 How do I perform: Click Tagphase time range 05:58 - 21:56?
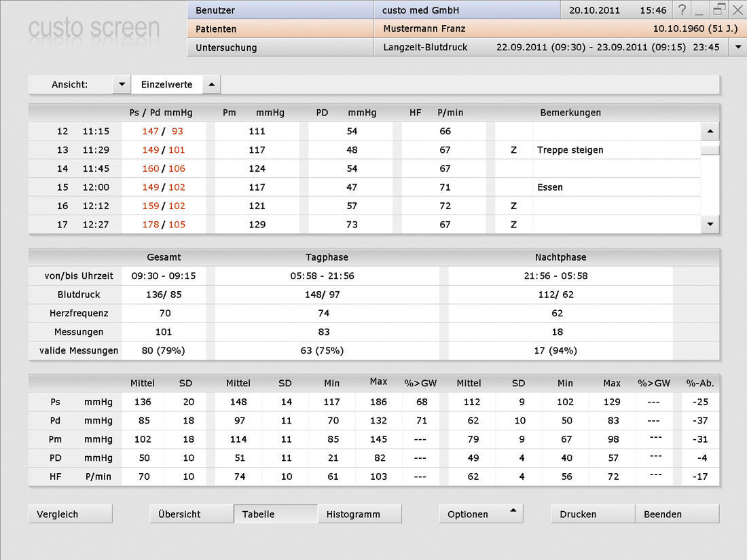click(322, 276)
